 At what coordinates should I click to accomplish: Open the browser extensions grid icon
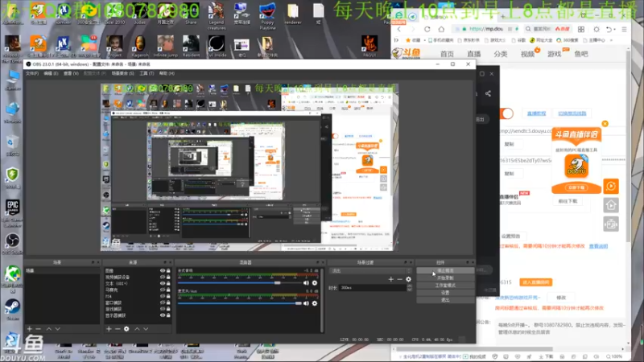tap(581, 29)
